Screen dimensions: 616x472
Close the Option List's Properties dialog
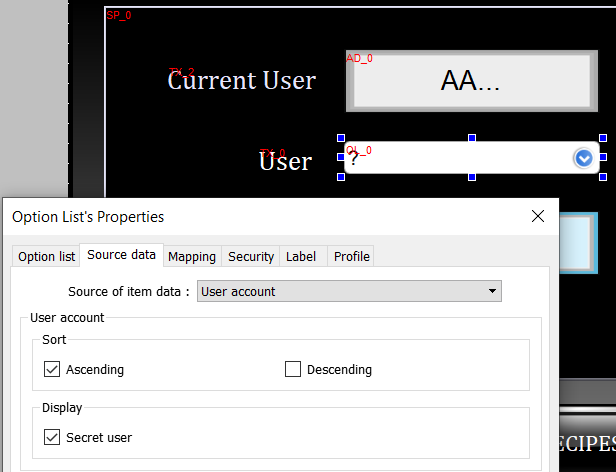(x=537, y=216)
